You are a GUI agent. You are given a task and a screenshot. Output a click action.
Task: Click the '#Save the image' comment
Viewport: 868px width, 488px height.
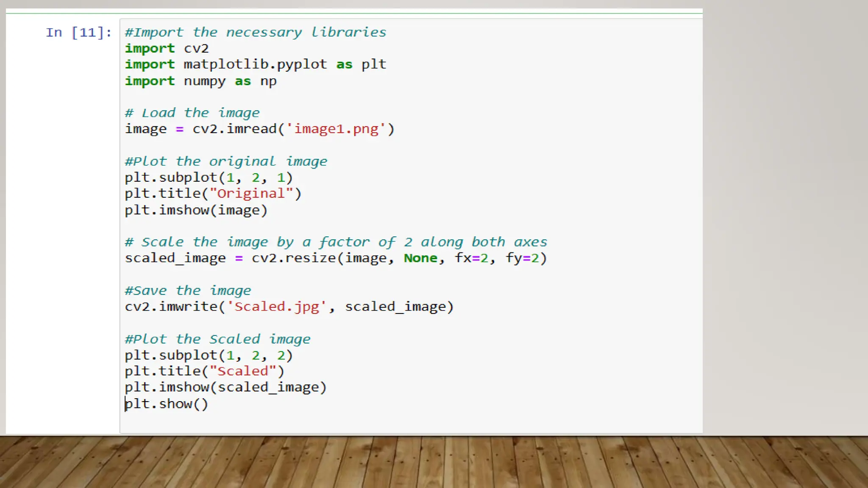point(188,291)
